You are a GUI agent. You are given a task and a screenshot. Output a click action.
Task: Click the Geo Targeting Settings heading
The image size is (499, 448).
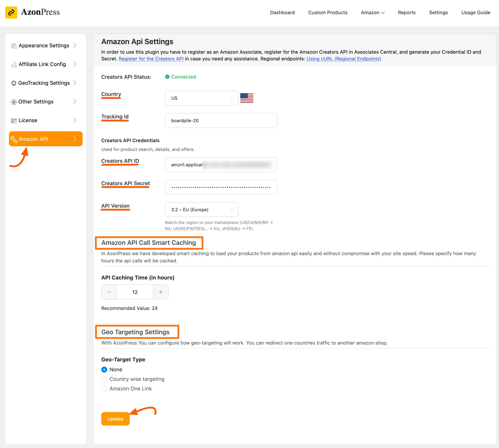pos(136,332)
